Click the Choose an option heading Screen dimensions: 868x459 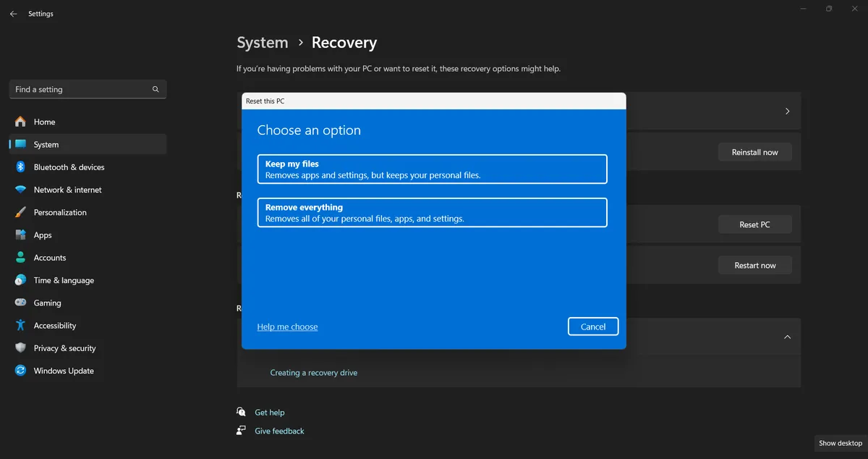[309, 130]
